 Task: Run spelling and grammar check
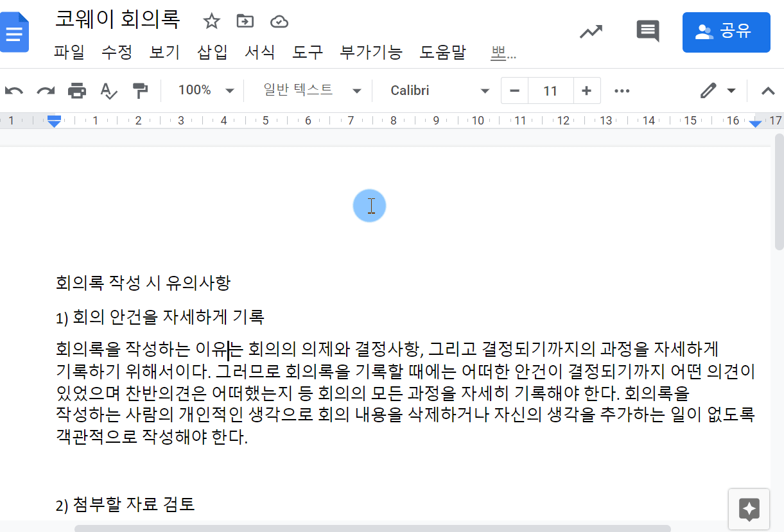coord(109,90)
